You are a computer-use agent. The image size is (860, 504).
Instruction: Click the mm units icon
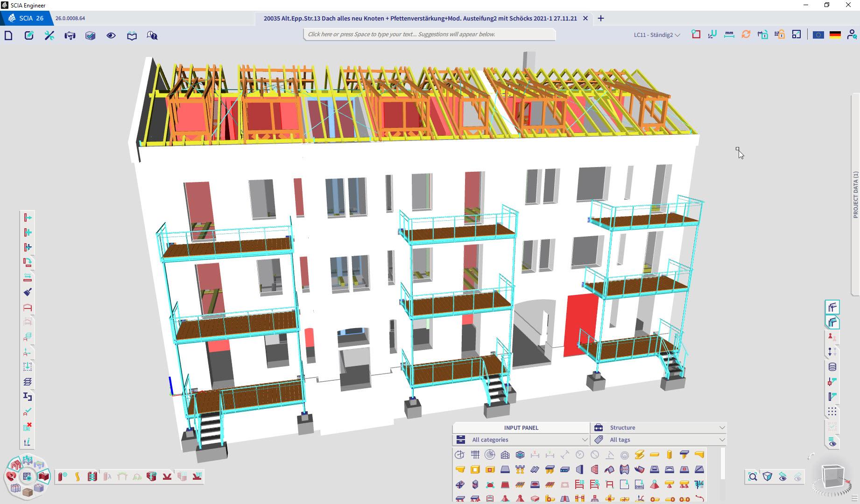[729, 34]
